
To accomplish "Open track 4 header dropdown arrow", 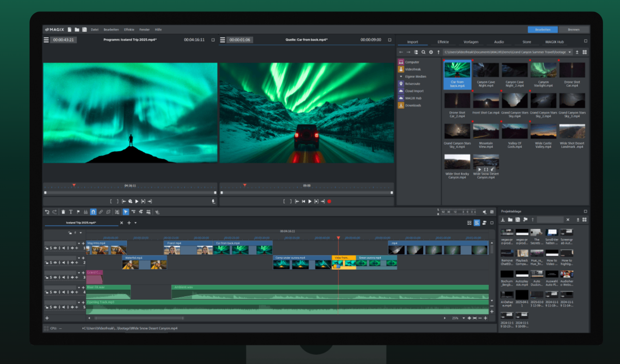I will pyautogui.click(x=79, y=288).
